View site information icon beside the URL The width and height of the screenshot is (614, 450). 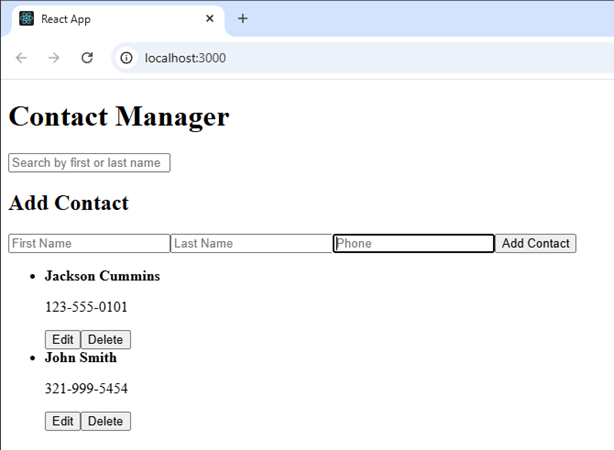127,58
